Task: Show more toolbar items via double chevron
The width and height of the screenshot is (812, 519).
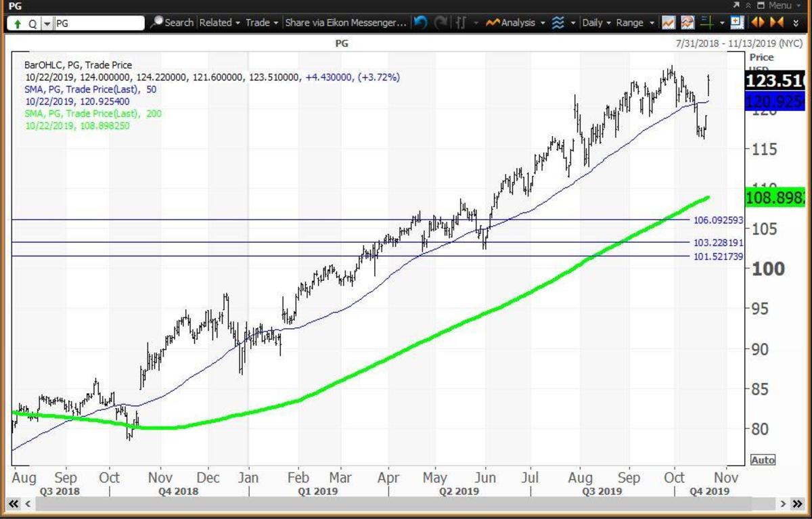Action: click(796, 22)
